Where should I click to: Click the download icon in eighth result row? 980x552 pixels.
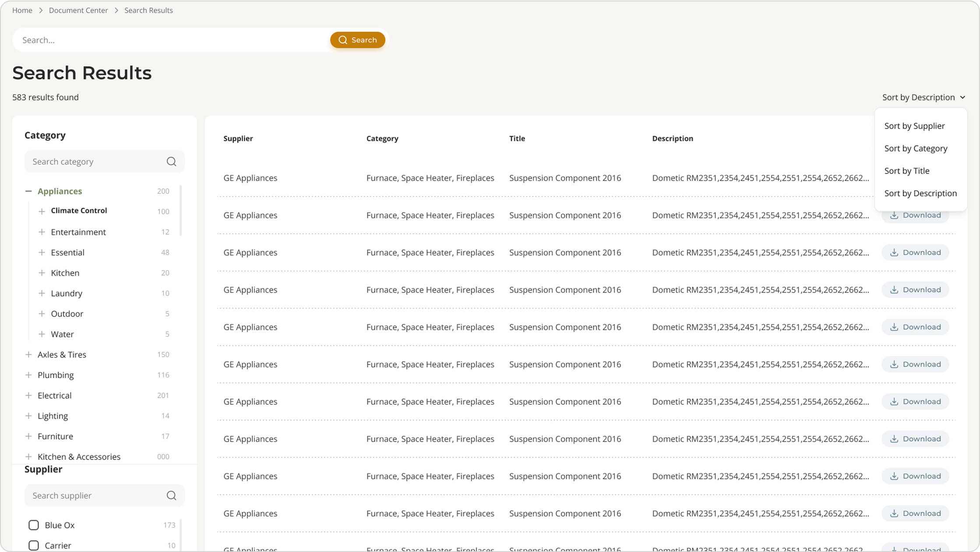(894, 439)
